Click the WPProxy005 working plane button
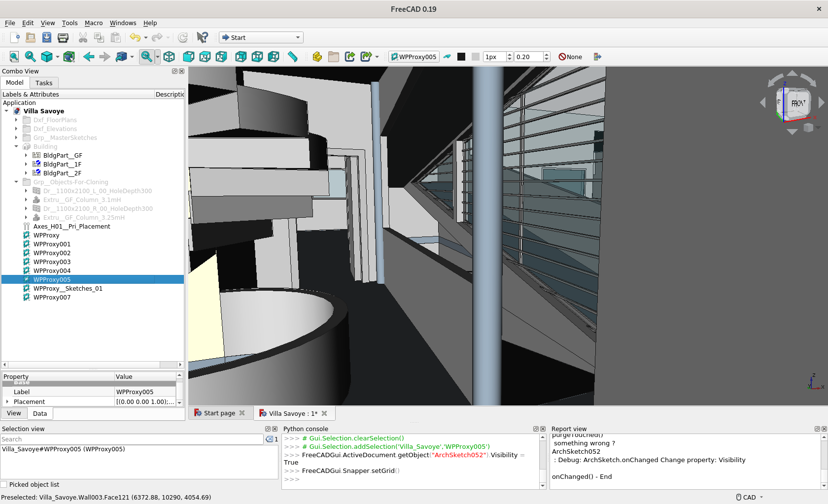Screen dimensions: 828x504 click(414, 57)
